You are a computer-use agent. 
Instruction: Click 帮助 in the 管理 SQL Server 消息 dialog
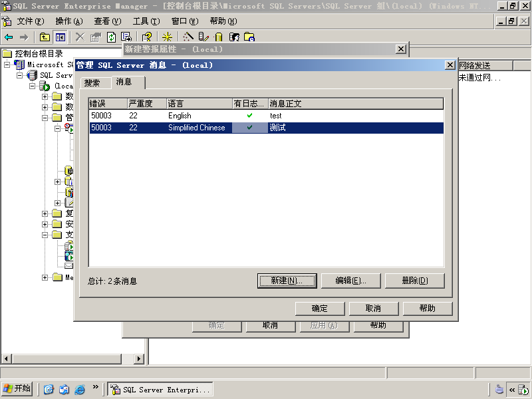tap(427, 309)
